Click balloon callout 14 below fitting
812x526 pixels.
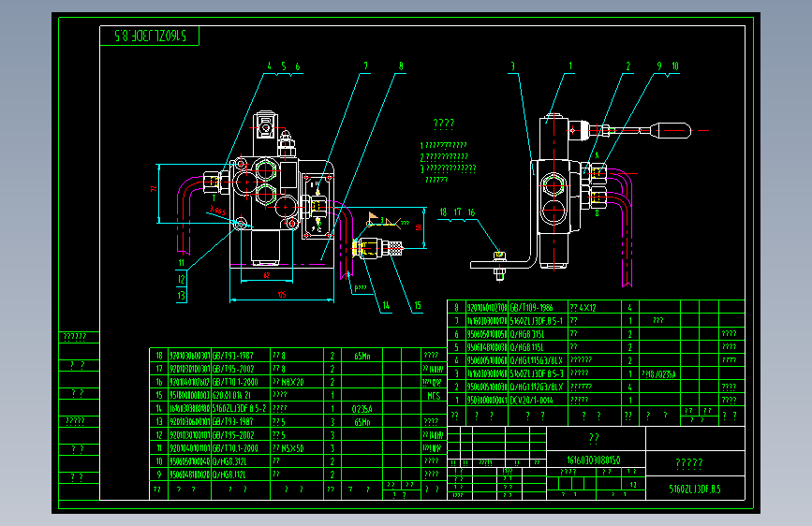[x=386, y=305]
